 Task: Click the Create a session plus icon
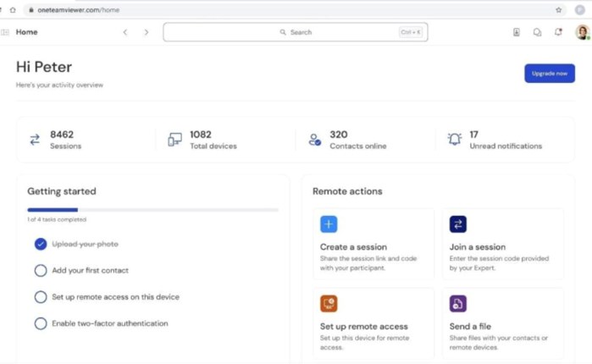(x=329, y=224)
